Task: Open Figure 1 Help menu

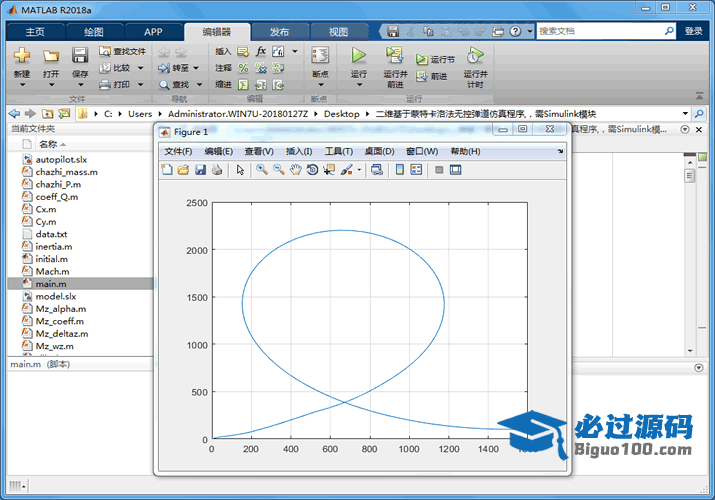Action: tap(465, 151)
